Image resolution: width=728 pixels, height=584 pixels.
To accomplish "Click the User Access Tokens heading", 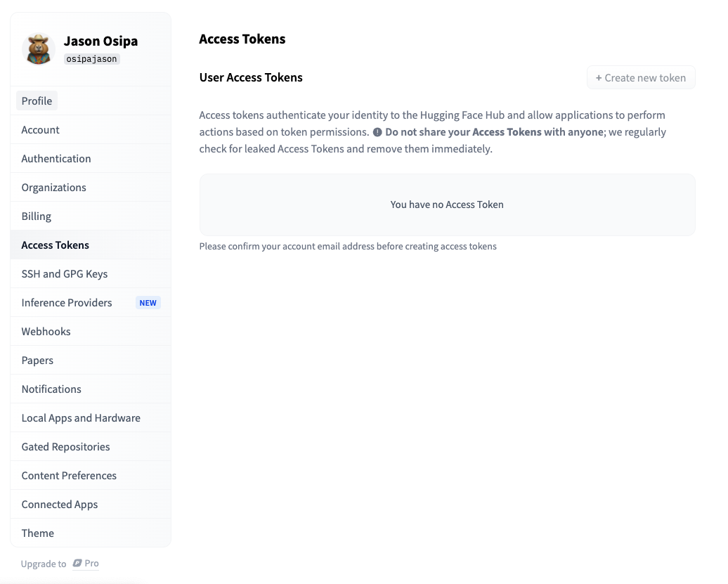I will pyautogui.click(x=251, y=77).
